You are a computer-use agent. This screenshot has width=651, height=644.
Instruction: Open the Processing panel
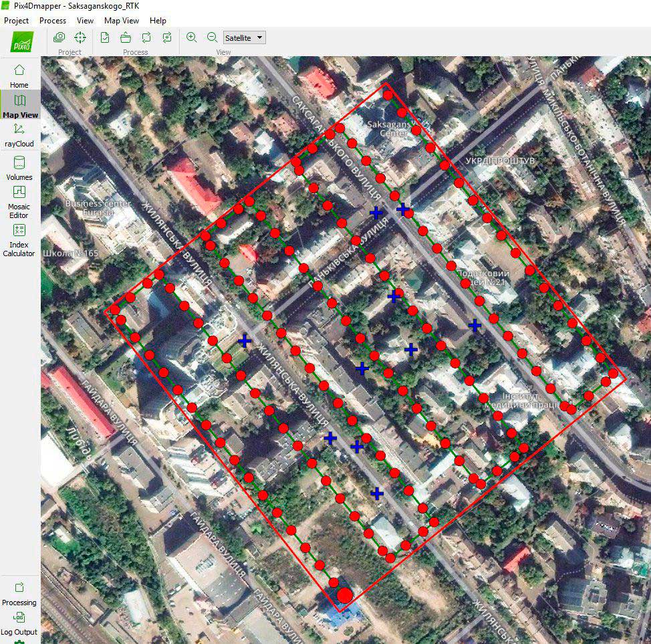tap(19, 594)
